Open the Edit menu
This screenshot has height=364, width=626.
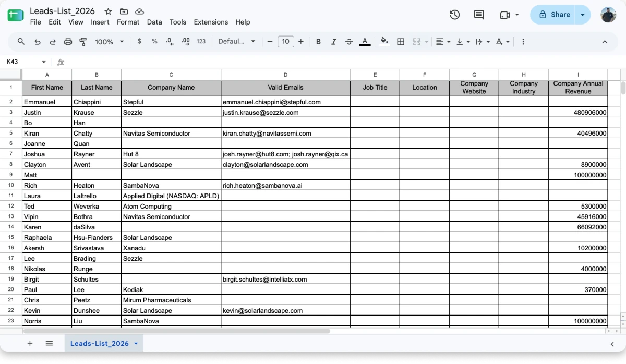55,22
